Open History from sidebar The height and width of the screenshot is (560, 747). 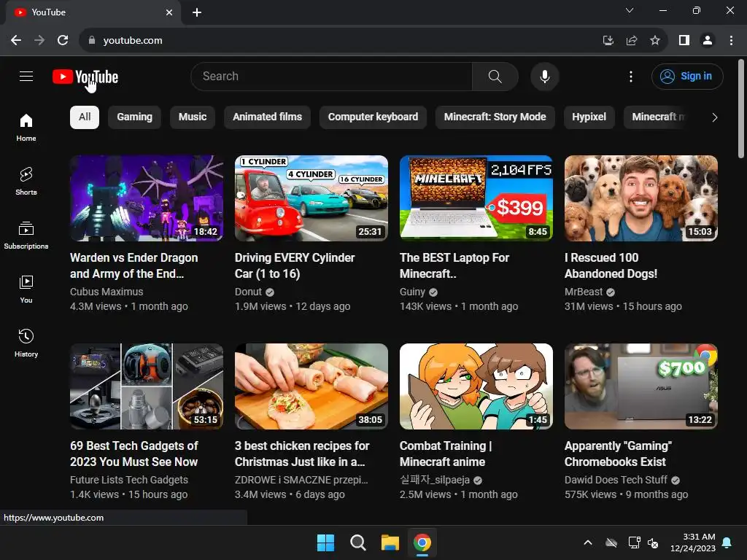26,343
